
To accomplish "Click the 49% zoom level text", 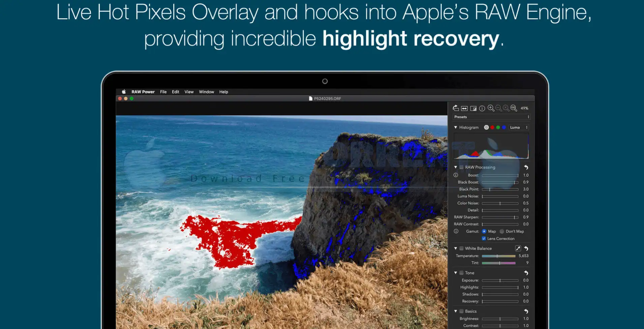I will [524, 108].
